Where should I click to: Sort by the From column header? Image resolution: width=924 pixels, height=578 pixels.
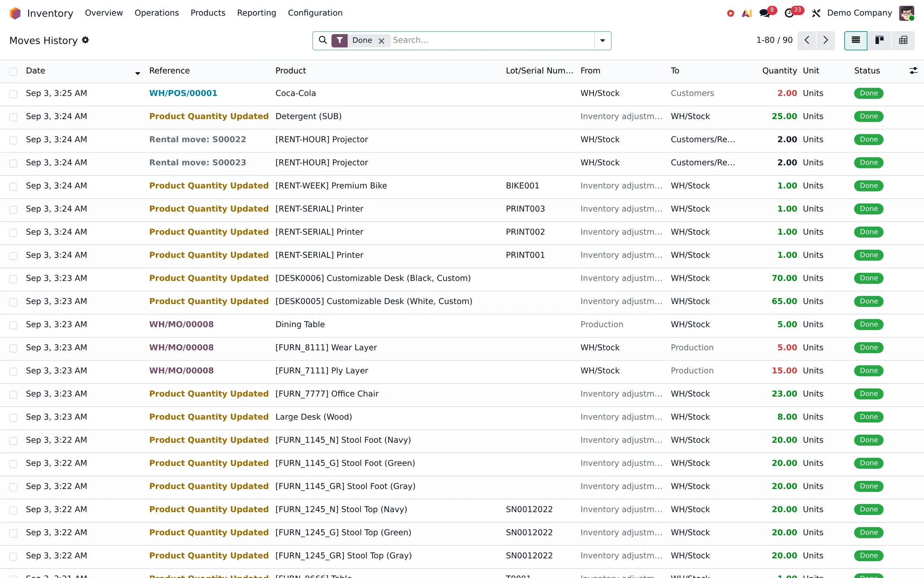coord(590,70)
